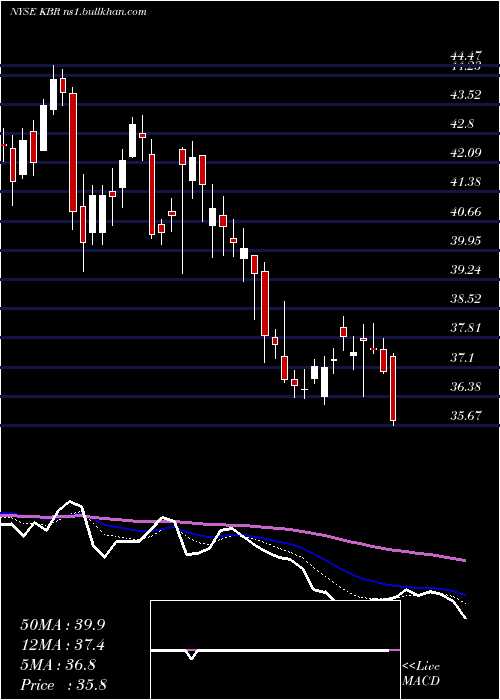Select the 42.8 price level label
This screenshot has height=700, width=500.
pos(462,124)
